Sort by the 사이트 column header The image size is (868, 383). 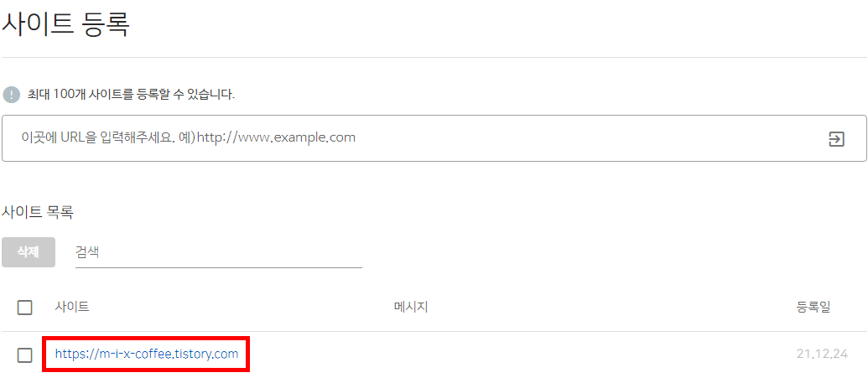click(x=72, y=308)
